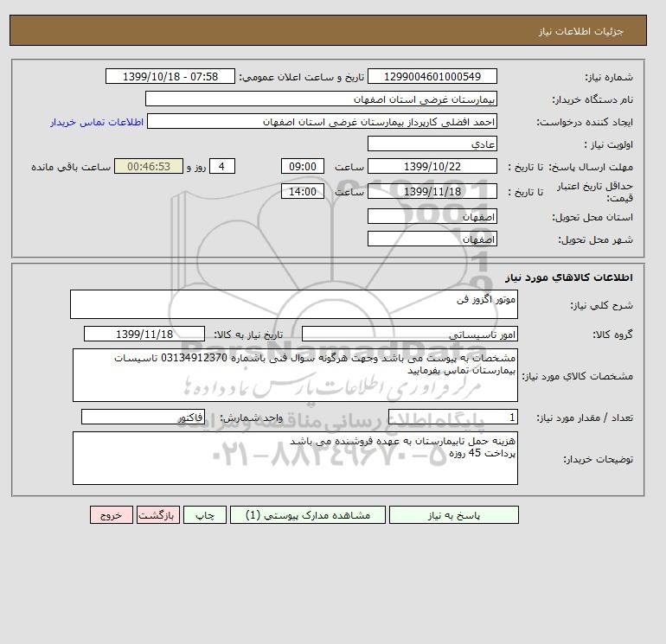This screenshot has height=644, width=666.
Task: Click the priority field عادی
Action: [432, 143]
